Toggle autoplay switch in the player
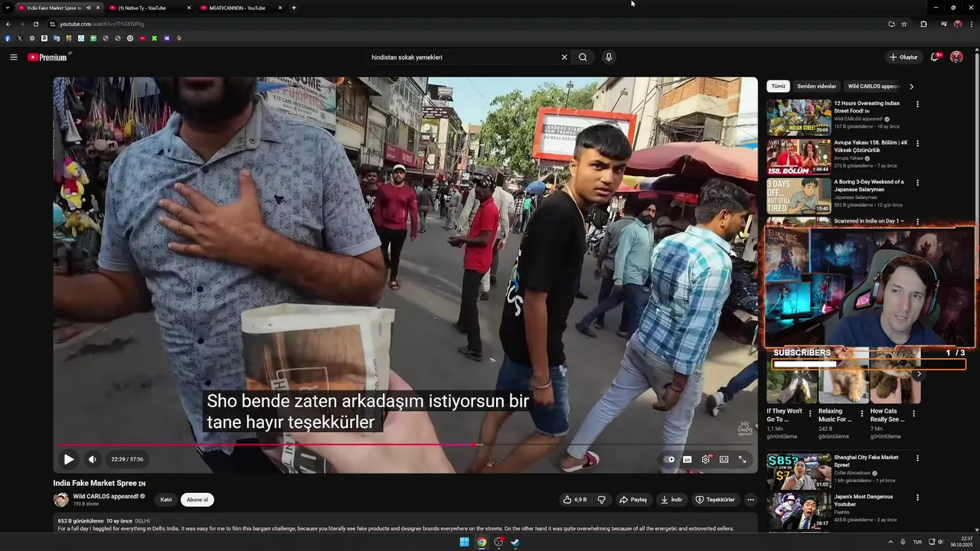Viewport: 980px width, 551px height. [x=670, y=459]
